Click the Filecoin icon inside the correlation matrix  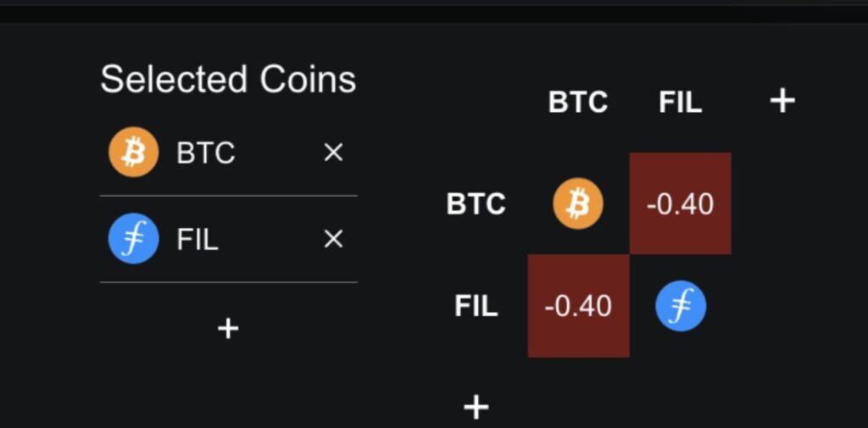681,306
